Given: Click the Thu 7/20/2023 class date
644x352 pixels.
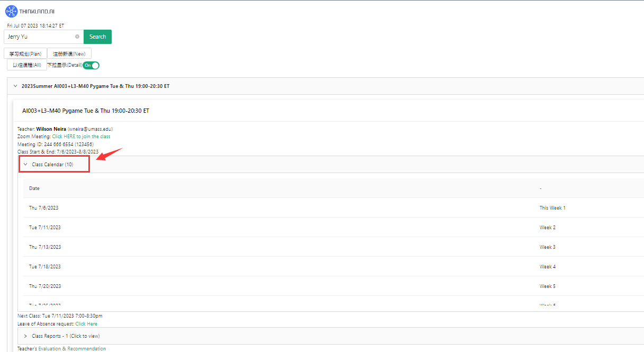Looking at the screenshot, I should pyautogui.click(x=45, y=286).
